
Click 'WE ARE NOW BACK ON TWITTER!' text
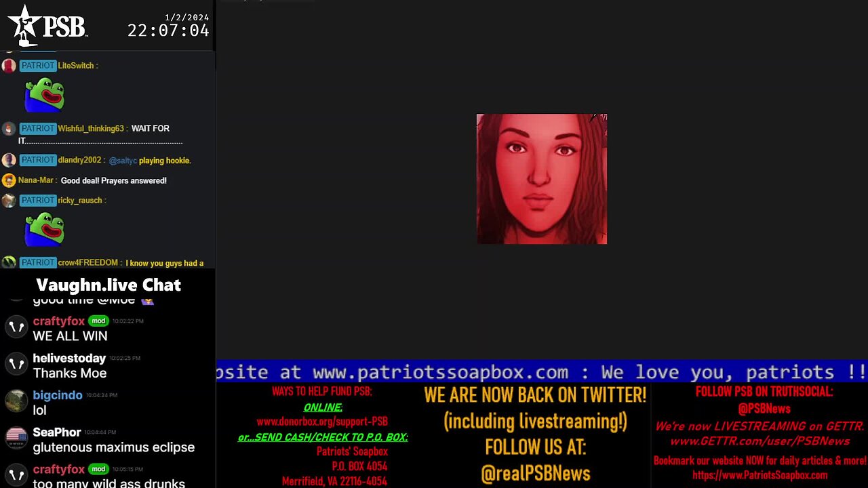(x=535, y=394)
